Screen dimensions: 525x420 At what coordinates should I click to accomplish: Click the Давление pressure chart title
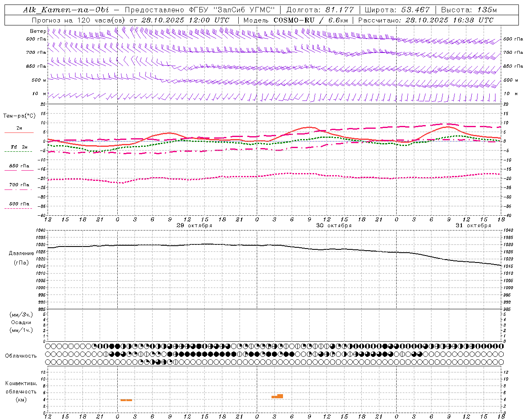21,253
